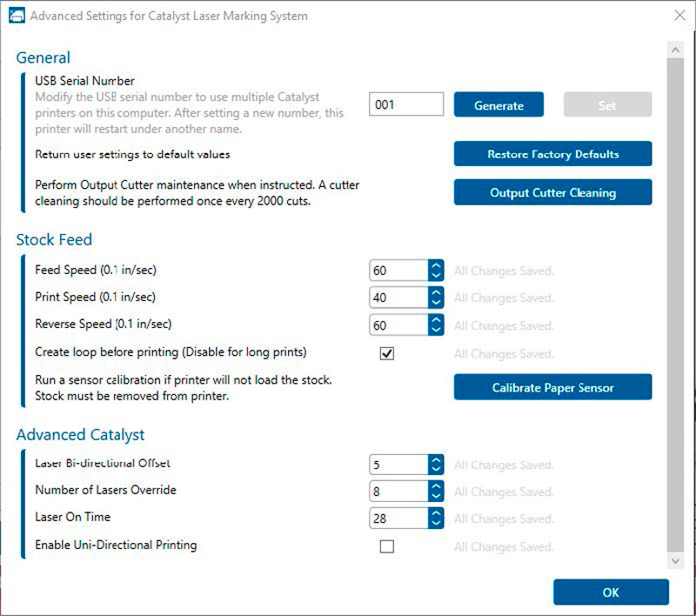Click the Number of Lasers Override label
The width and height of the screenshot is (696, 616).
105,490
